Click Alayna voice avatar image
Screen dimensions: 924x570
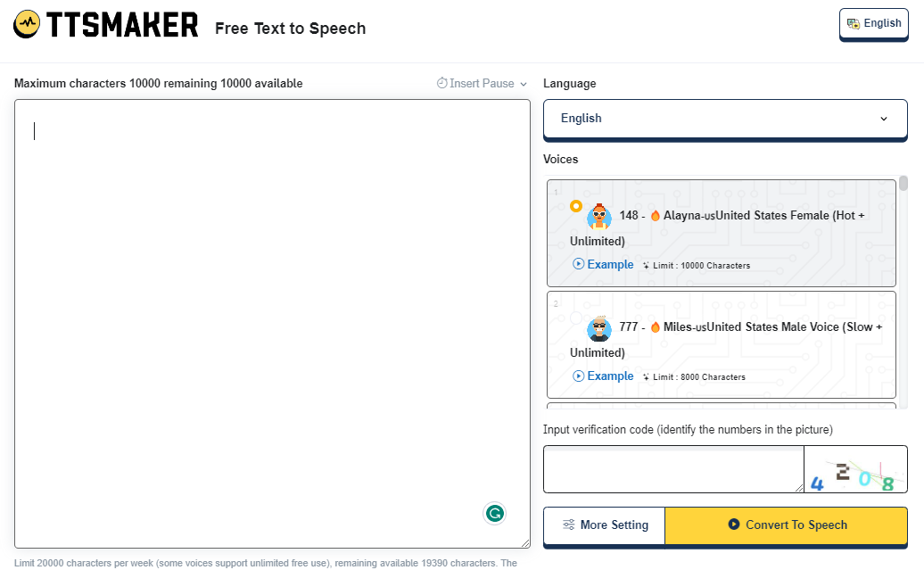point(599,217)
